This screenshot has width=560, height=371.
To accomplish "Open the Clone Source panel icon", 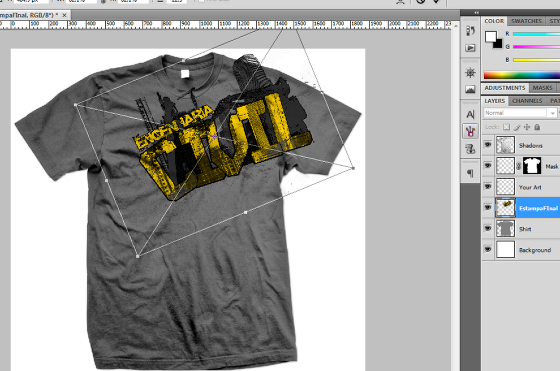I will coord(470,148).
